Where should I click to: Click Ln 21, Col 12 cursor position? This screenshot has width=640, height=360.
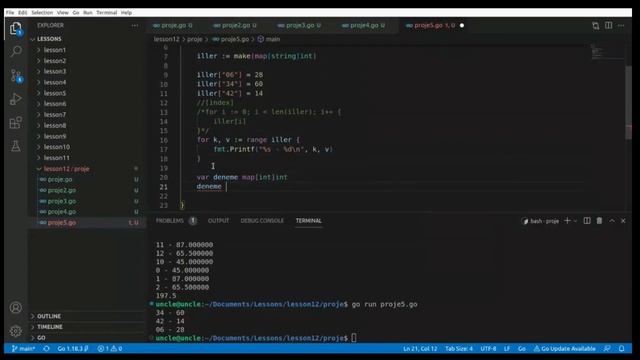[420, 349]
